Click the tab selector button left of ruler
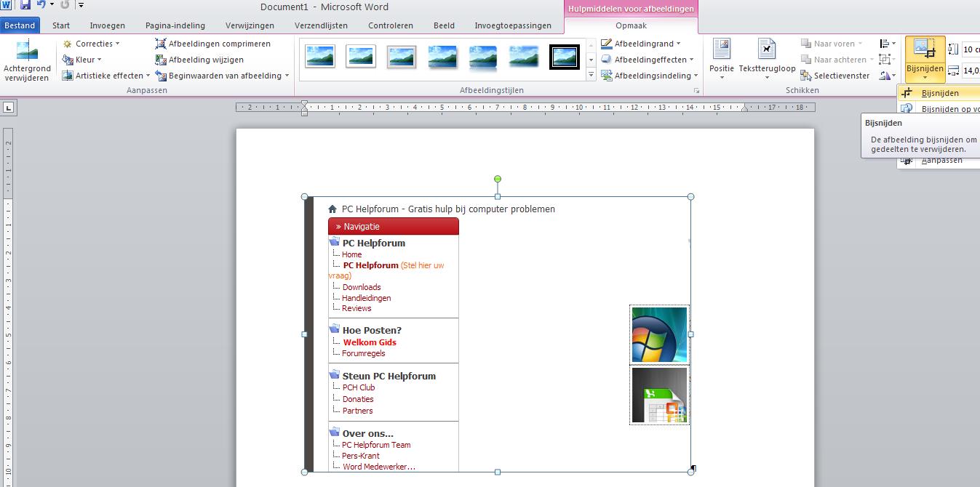This screenshot has width=980, height=487. 9,108
